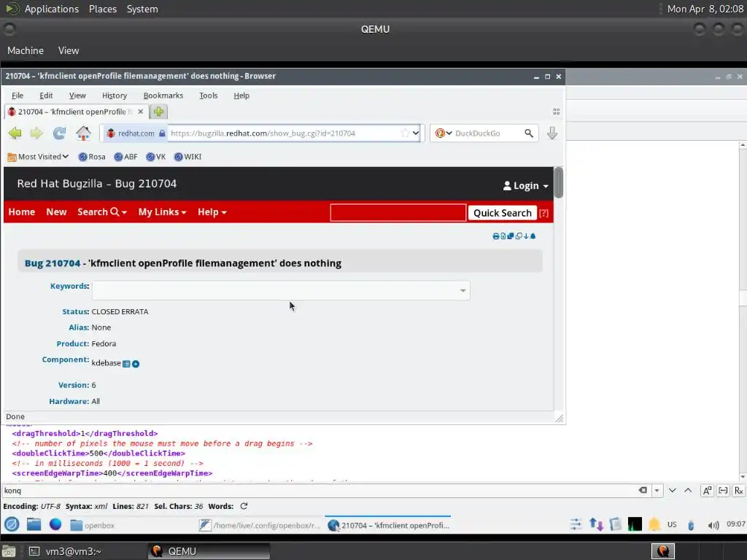Screen dimensions: 747x560
Task: Open the My Links dropdown
Action: (162, 212)
